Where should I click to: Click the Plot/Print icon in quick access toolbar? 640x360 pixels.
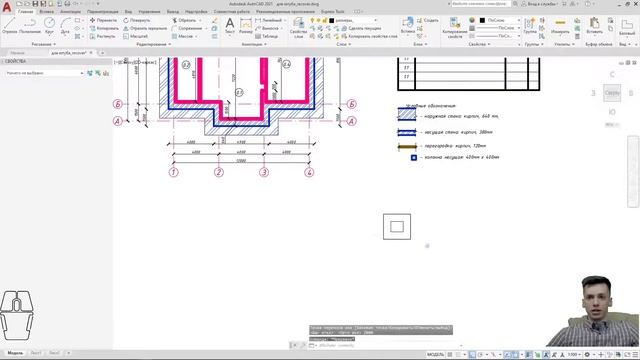click(67, 4)
